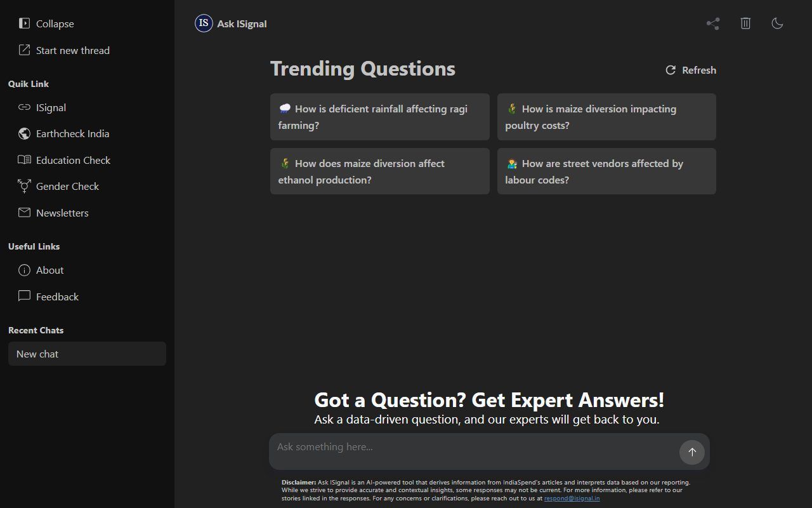Click the IS logo circle
Image resolution: width=812 pixels, height=508 pixels.
[204, 23]
